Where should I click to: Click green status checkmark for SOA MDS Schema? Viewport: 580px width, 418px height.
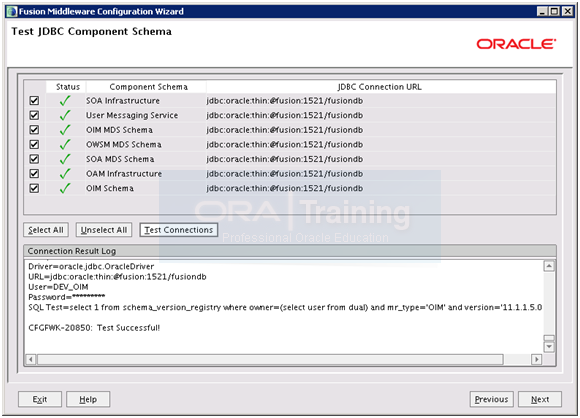(65, 159)
